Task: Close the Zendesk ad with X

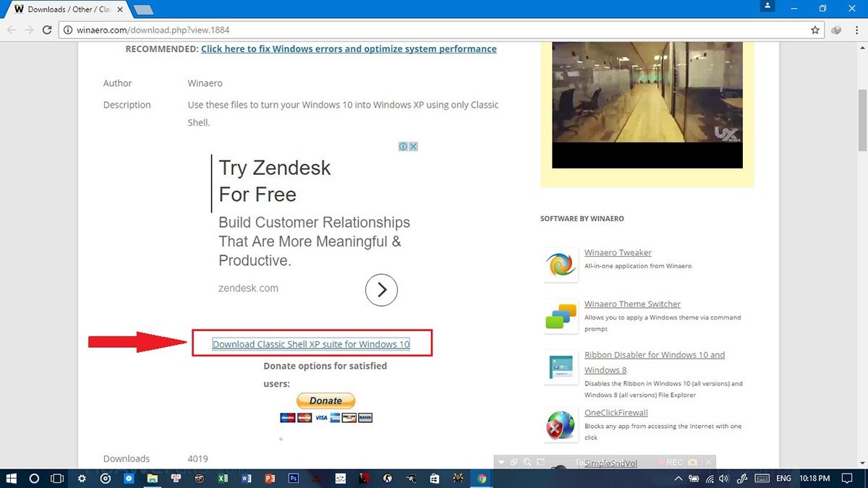Action: coord(413,146)
